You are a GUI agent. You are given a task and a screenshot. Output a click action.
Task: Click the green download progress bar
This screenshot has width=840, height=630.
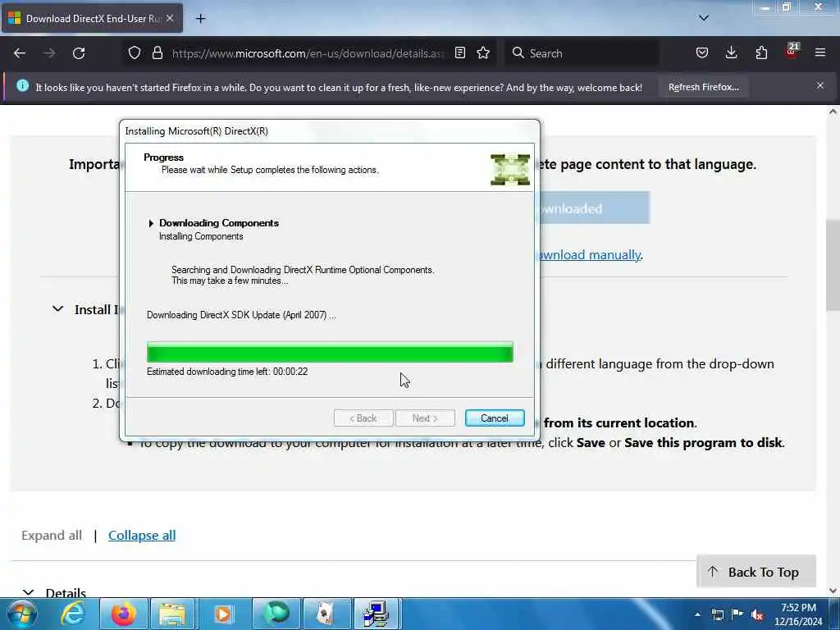pyautogui.click(x=330, y=353)
